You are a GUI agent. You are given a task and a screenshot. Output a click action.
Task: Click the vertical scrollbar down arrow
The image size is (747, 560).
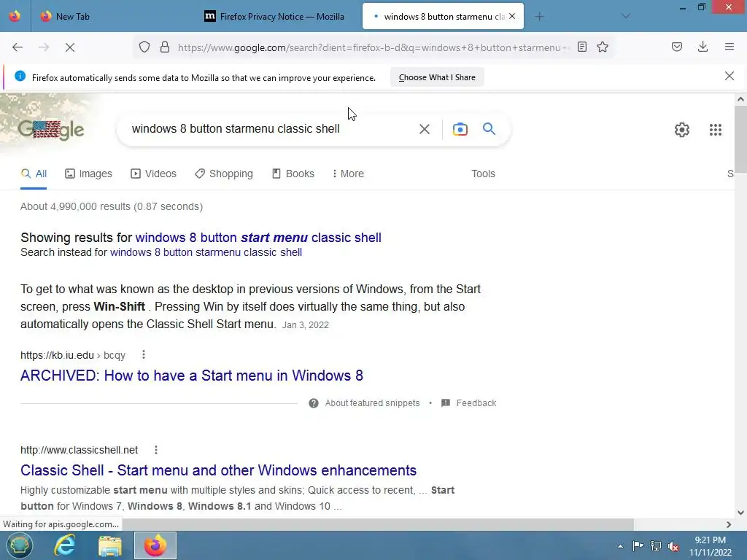coord(740,513)
